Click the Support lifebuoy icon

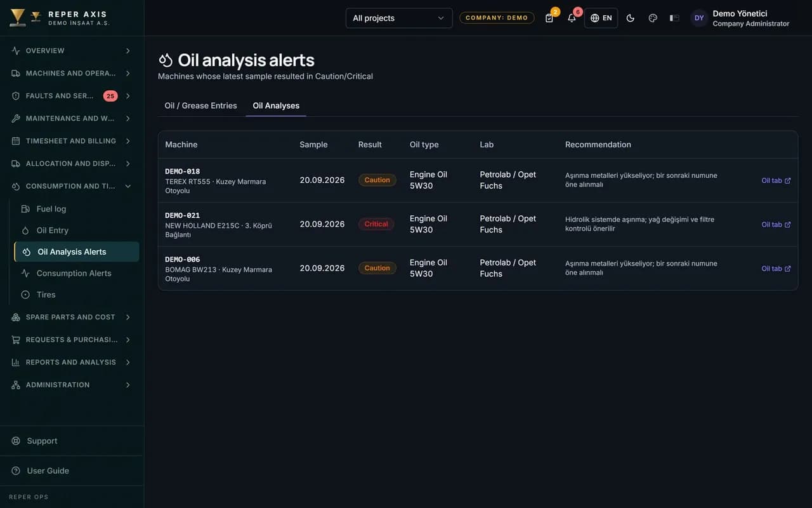point(16,441)
